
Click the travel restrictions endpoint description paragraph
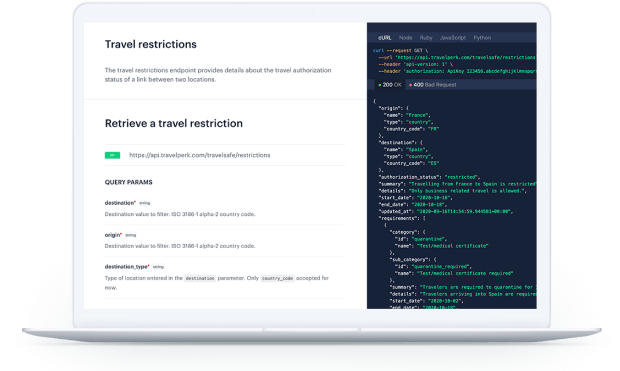(218, 75)
